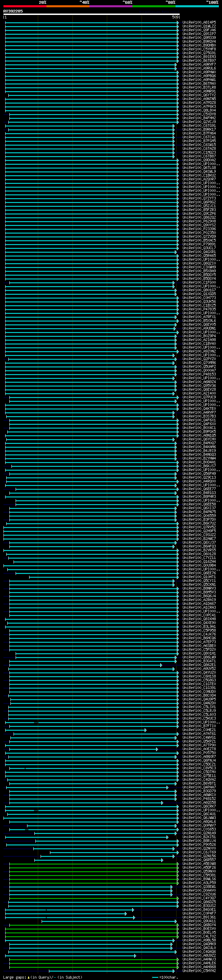Pick label UniRef100_C9SUZ2
Screen dimensions: 222x980
pyautogui.click(x=199, y=535)
